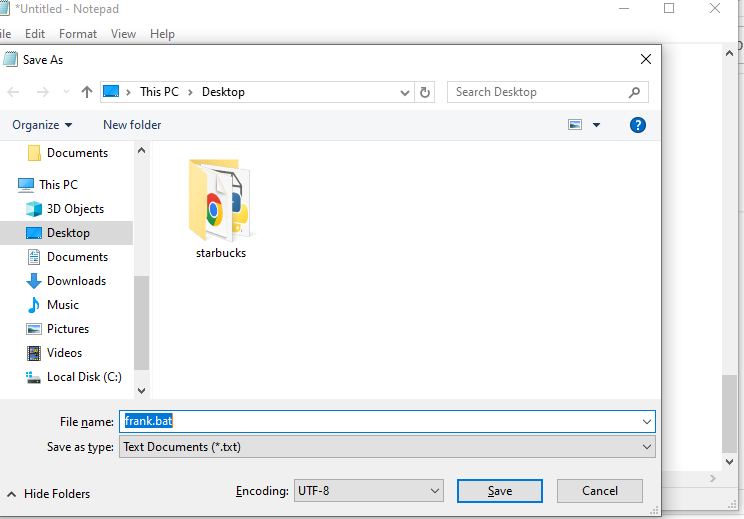Expand the File name history dropdown
The width and height of the screenshot is (744, 519).
click(646, 421)
